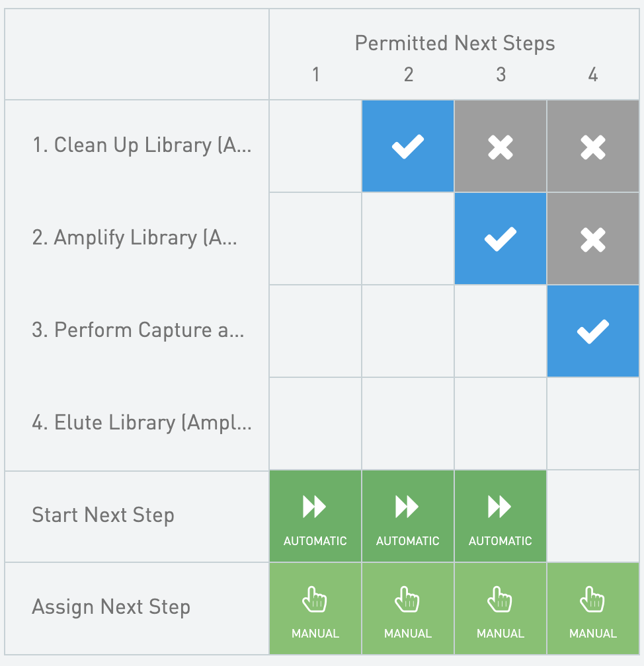Click Manual assign icon in column 2
The image size is (644, 666).
(x=408, y=601)
